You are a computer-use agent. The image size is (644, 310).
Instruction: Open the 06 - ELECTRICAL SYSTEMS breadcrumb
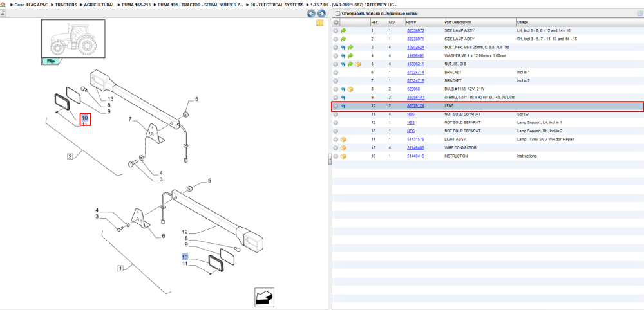(277, 5)
